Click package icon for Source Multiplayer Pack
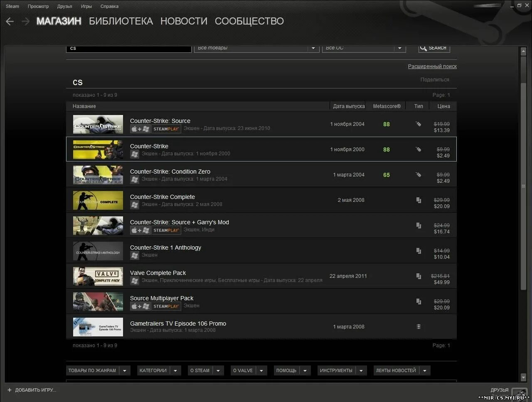 (419, 301)
